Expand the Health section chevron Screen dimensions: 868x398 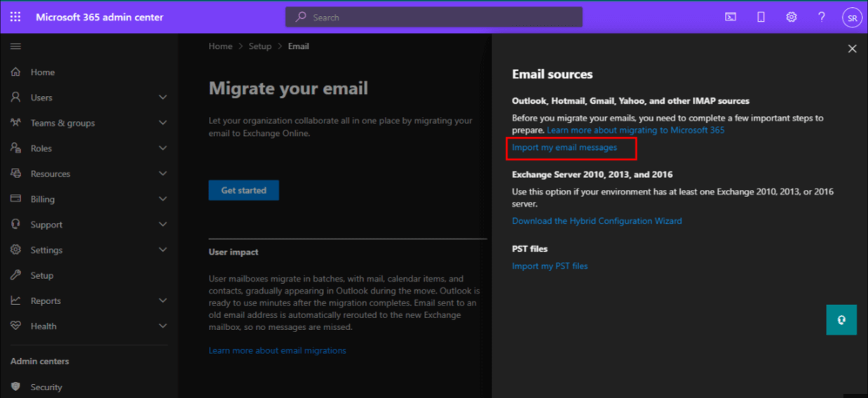click(x=163, y=326)
